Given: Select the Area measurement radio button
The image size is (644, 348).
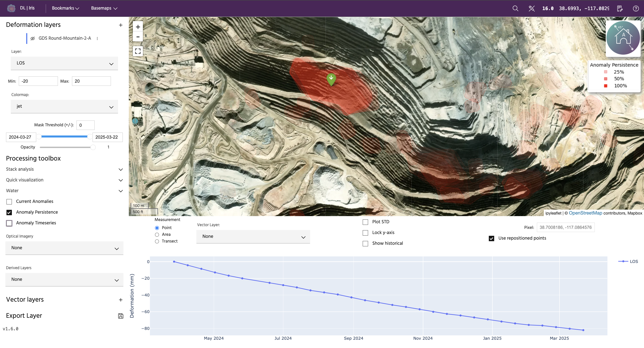Looking at the screenshot, I should coord(157,235).
